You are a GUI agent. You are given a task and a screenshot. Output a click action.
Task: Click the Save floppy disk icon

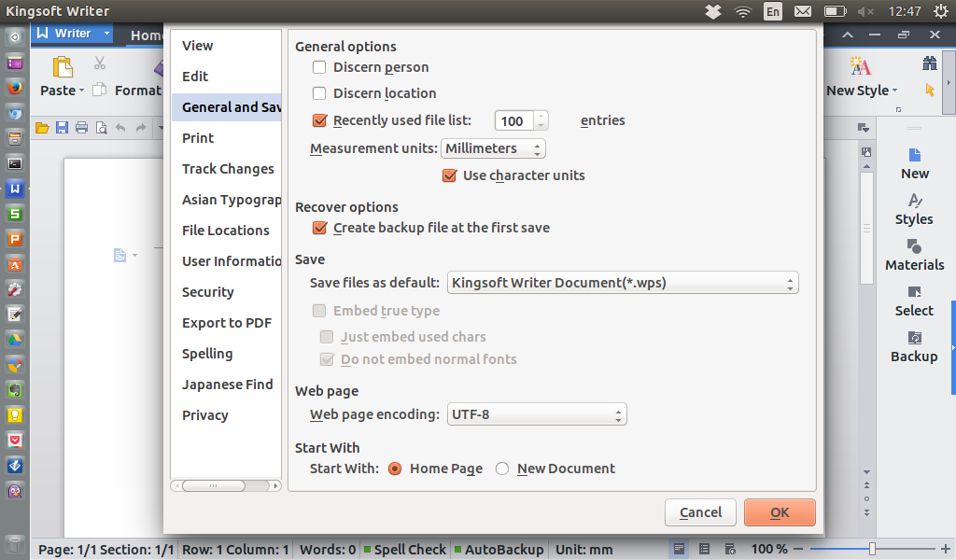(x=62, y=128)
